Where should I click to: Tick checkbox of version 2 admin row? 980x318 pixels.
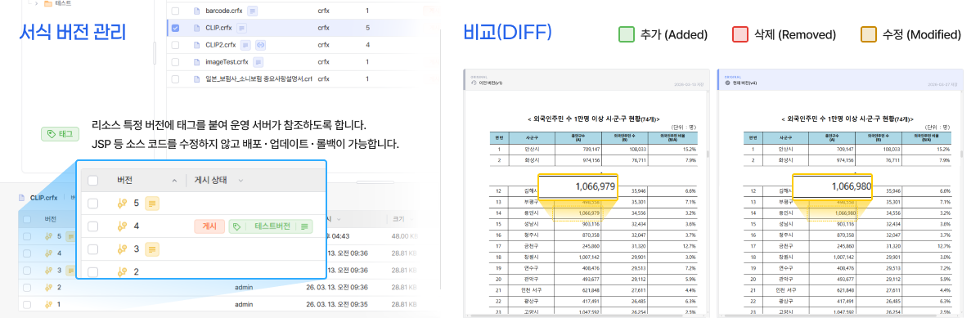pos(27,288)
